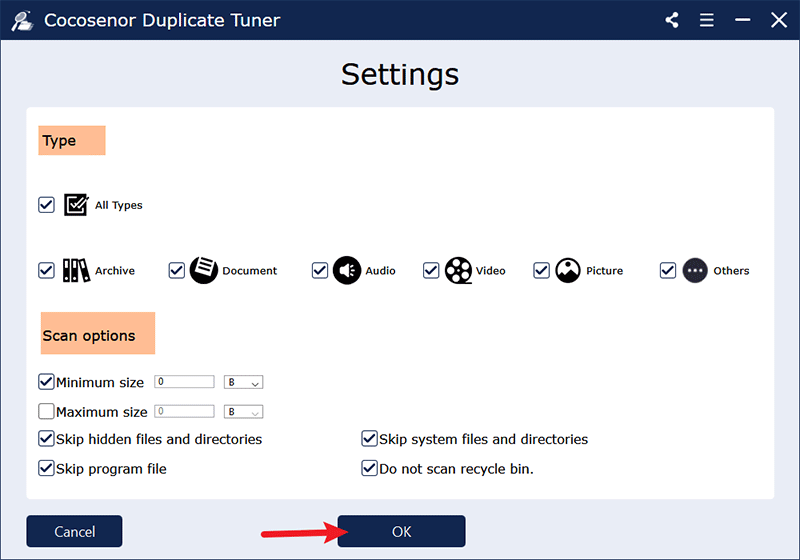This screenshot has width=800, height=560.
Task: Click the 'Cocosenor Duplicate Tuner' title text
Action: [162, 20]
